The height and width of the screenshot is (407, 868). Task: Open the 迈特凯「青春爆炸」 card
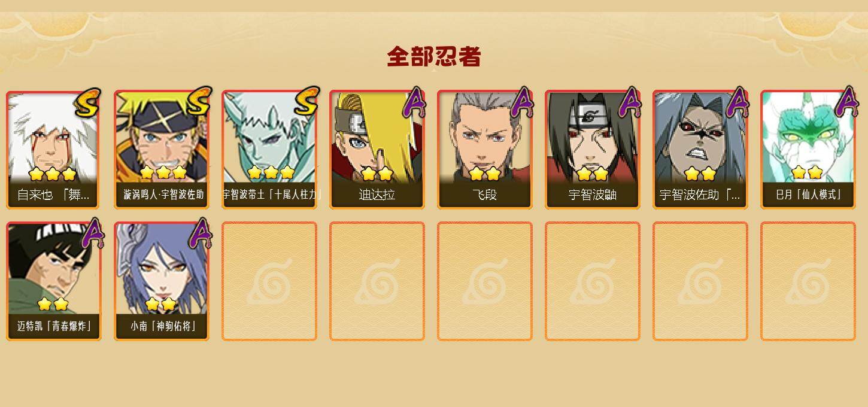tap(54, 281)
